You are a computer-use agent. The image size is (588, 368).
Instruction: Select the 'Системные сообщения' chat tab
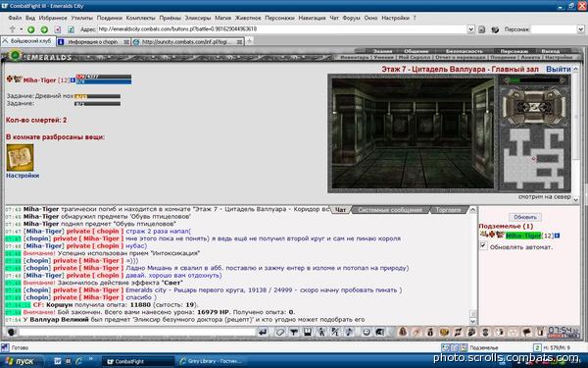[390, 210]
